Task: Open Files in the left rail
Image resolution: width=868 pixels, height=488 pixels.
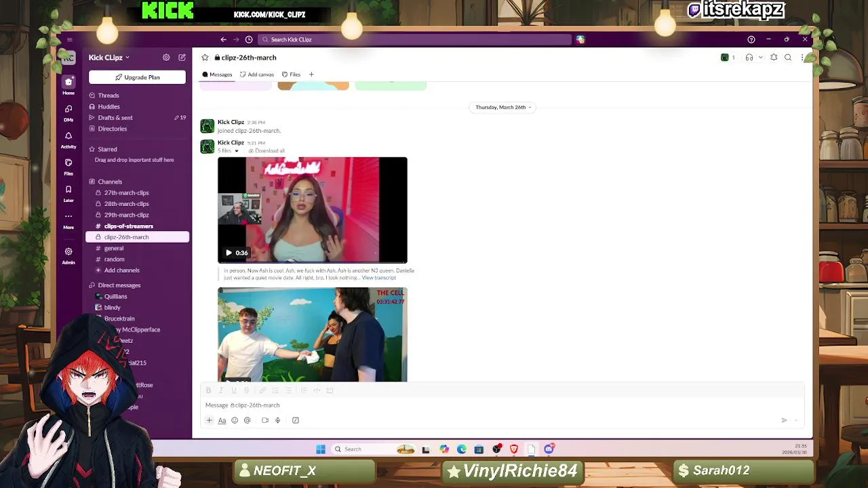Action: click(x=68, y=167)
